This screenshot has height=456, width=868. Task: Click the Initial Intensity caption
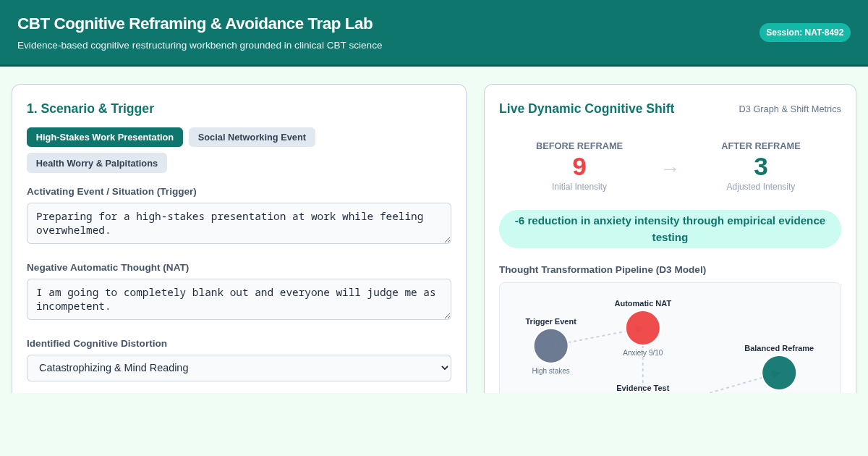579,187
